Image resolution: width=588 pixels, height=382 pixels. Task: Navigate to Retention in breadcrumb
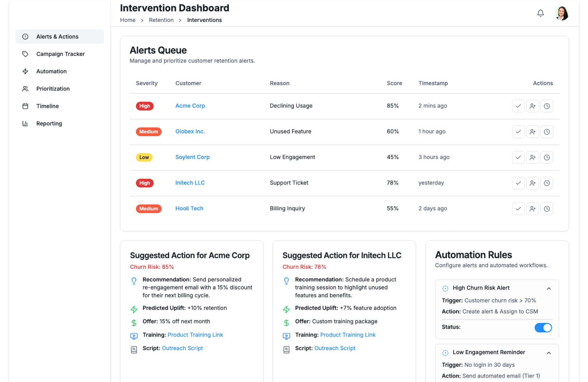(161, 20)
